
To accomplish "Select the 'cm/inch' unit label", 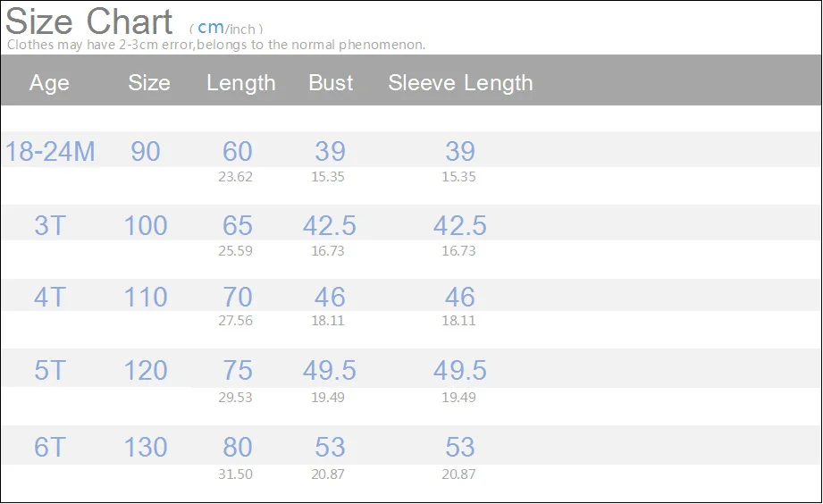I will coord(226,29).
